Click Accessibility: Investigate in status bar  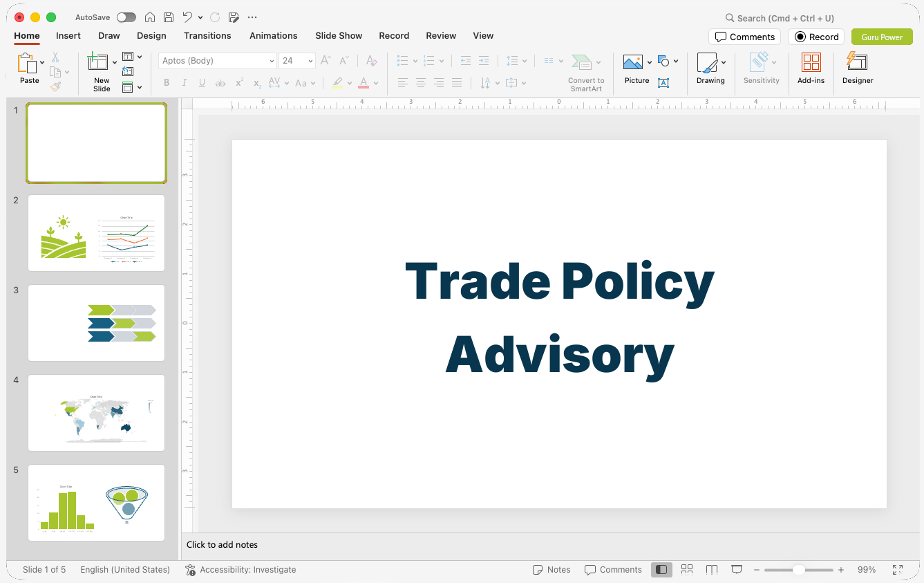pos(241,570)
